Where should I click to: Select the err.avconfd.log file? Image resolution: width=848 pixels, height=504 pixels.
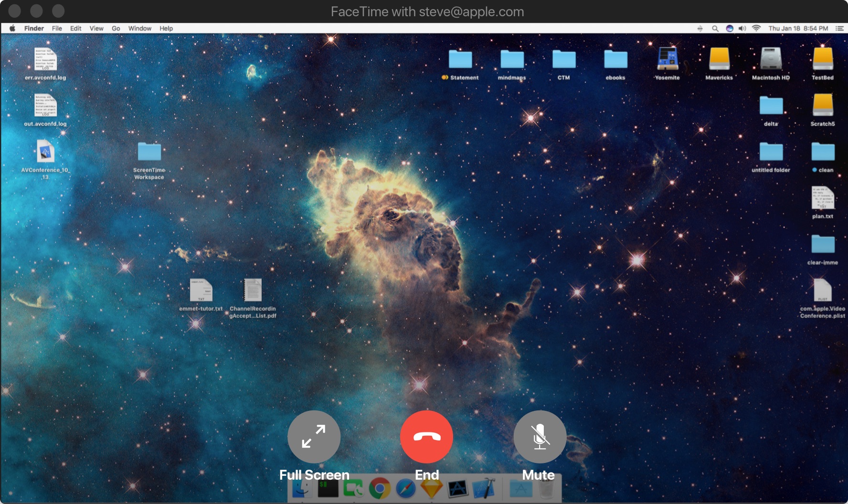coord(45,64)
